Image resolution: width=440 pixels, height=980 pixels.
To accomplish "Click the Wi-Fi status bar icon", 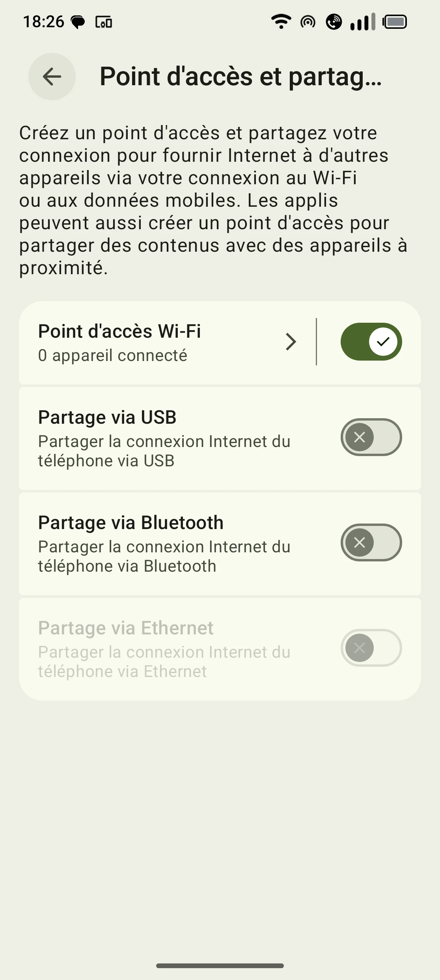I will pos(281,22).
